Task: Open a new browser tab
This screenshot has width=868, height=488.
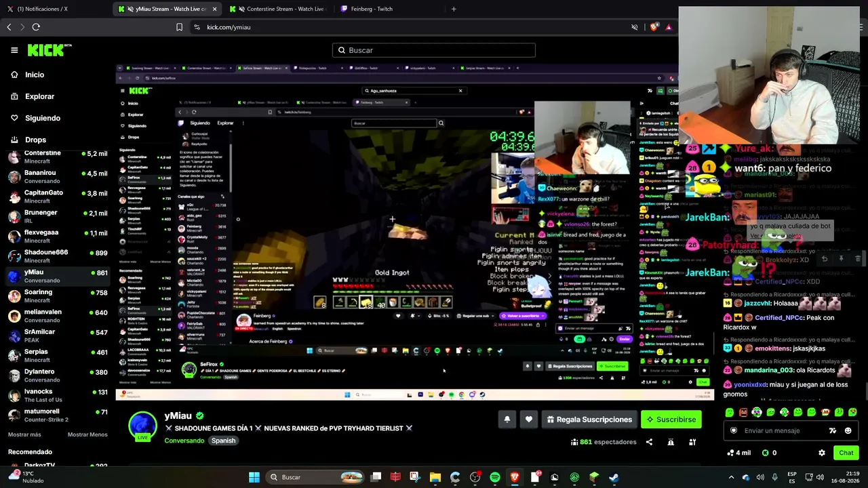Action: point(454,9)
